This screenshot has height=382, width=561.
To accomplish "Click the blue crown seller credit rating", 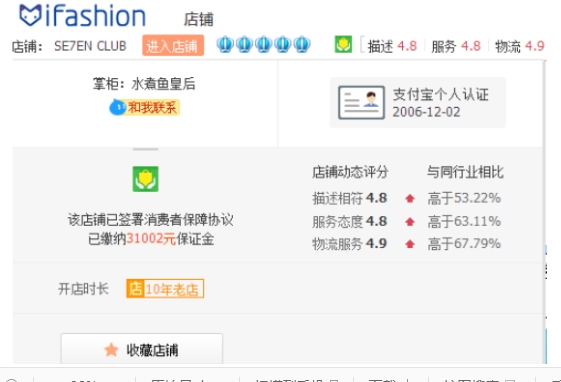I will (x=263, y=45).
